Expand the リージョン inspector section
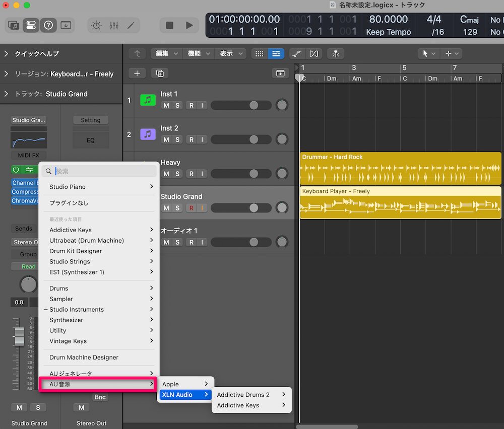This screenshot has width=504, height=429. [x=6, y=74]
